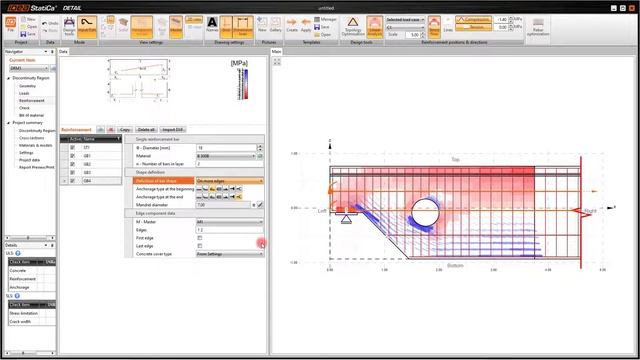The image size is (640, 360).
Task: Switch to the Main tab
Action: 276,51
